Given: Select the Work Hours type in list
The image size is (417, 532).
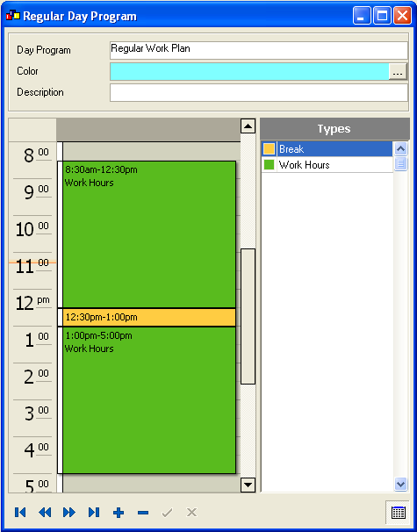Looking at the screenshot, I should (x=327, y=165).
